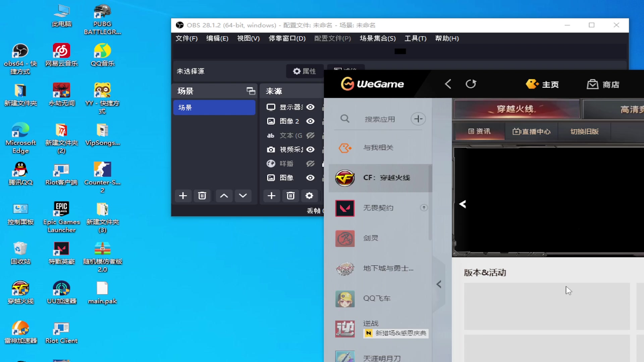Move scene up with arrow button
Screen dimensions: 644x362
click(x=224, y=196)
